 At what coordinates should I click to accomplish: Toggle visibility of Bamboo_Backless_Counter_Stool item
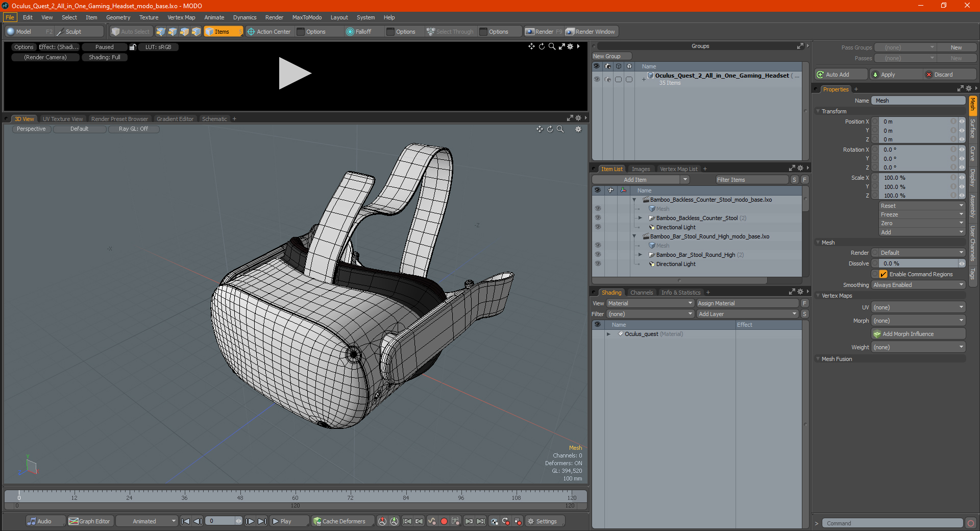(x=598, y=218)
